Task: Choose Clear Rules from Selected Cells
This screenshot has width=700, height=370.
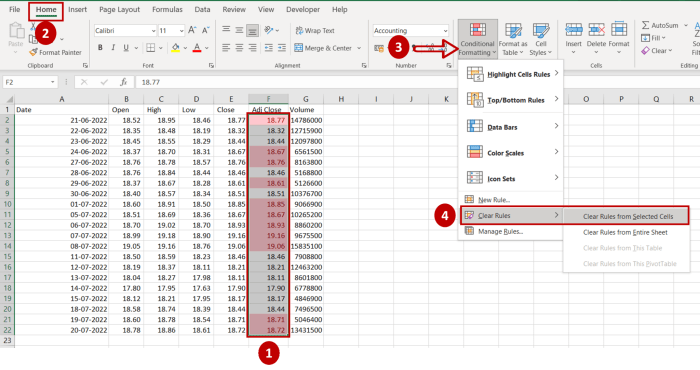Action: pyautogui.click(x=626, y=216)
